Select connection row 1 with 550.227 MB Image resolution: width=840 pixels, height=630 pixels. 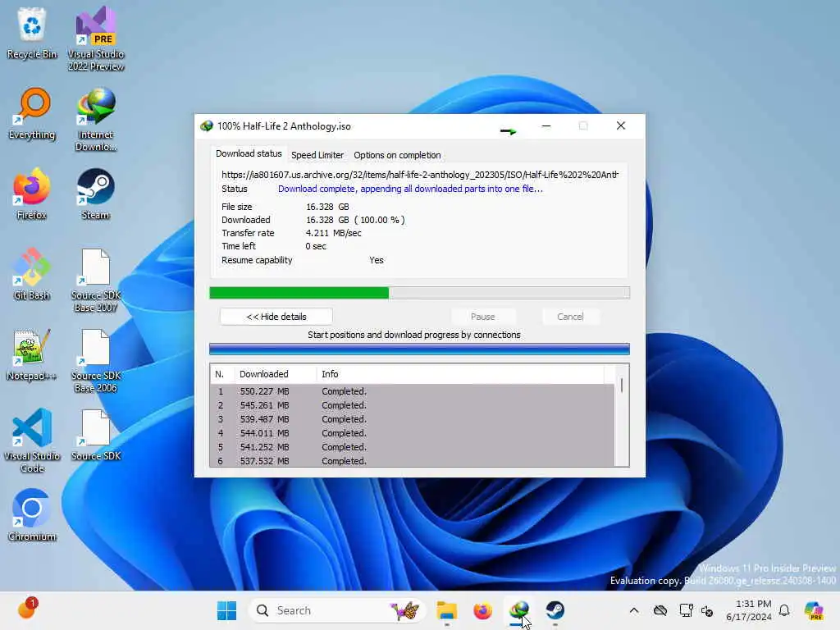coord(412,391)
